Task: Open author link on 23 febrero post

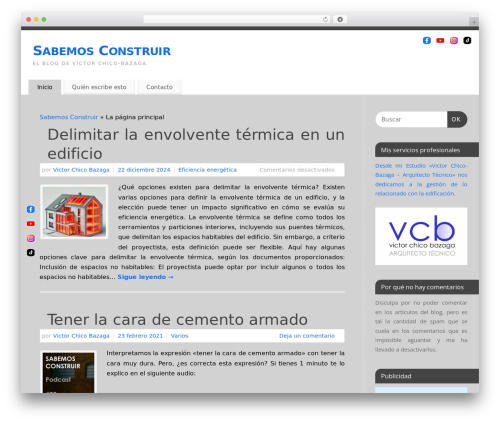Action: [81, 336]
